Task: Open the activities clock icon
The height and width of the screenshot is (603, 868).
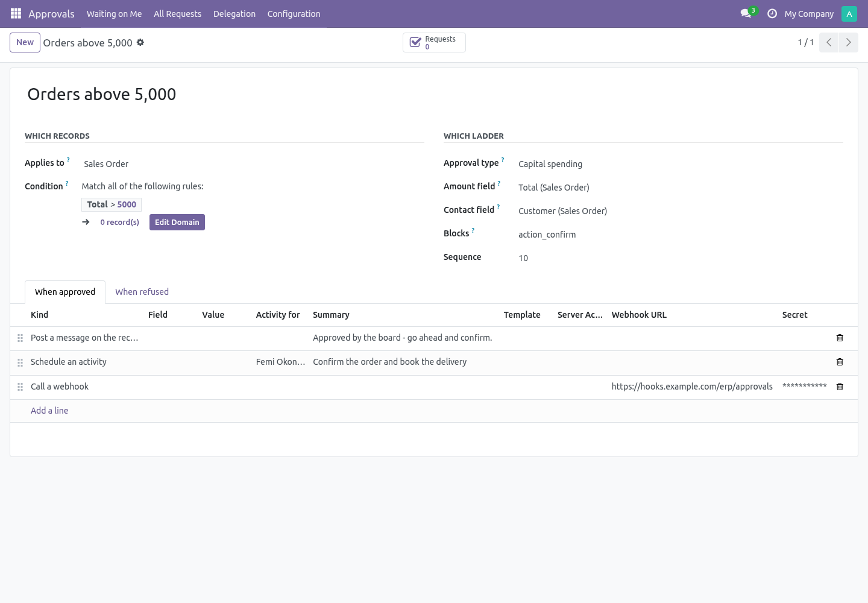Action: click(x=772, y=13)
